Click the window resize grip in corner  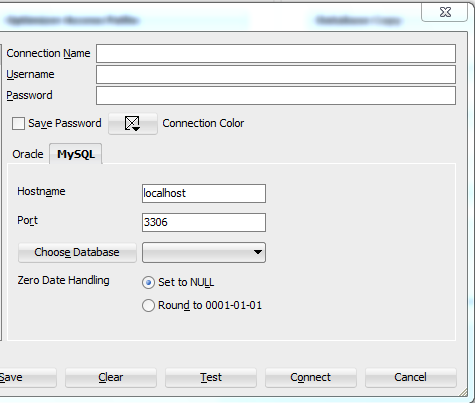[463, 392]
